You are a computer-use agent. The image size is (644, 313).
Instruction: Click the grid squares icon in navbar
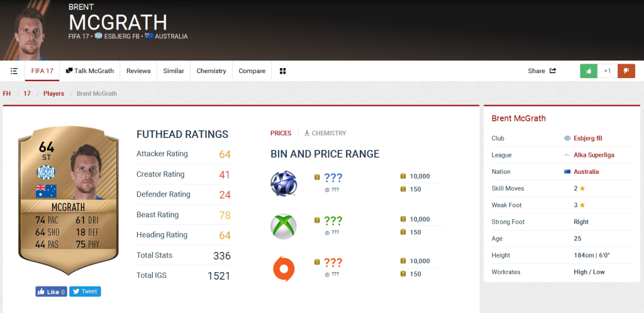[x=283, y=71]
